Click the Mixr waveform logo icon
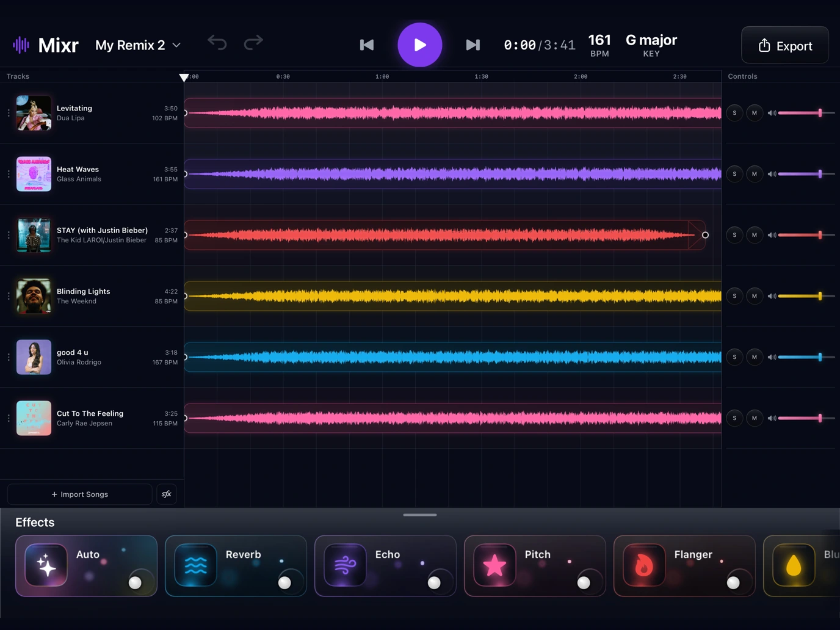This screenshot has width=840, height=630. 21,45
